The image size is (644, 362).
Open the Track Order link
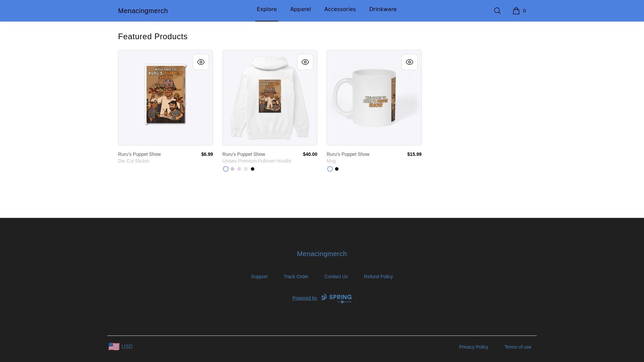pos(296,277)
